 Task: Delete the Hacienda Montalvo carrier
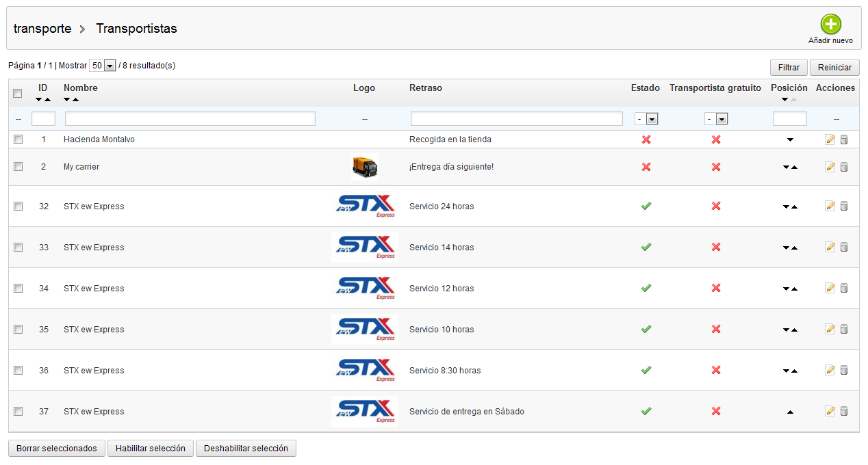click(x=844, y=139)
